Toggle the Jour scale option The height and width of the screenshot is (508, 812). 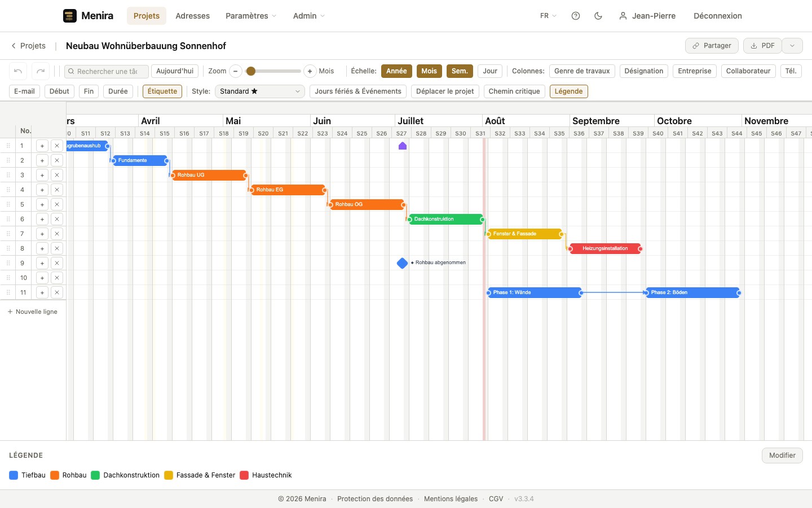click(x=490, y=71)
